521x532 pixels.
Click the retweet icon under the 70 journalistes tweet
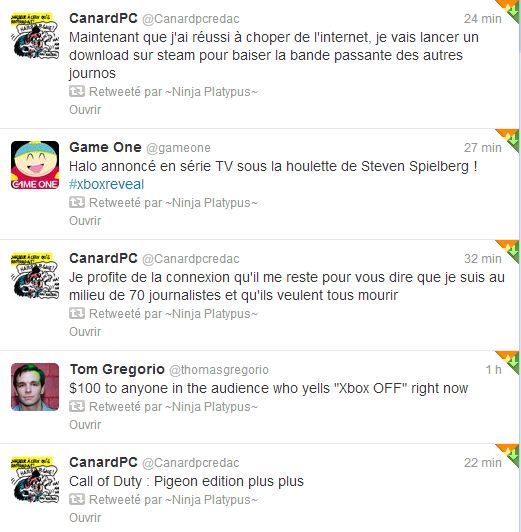[77, 314]
